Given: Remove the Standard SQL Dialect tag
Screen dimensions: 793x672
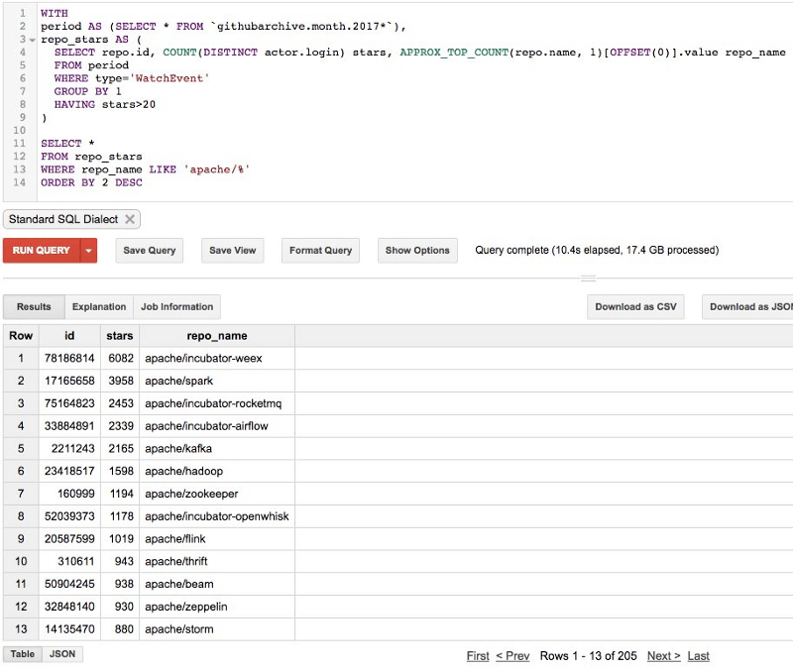Looking at the screenshot, I should click(130, 220).
